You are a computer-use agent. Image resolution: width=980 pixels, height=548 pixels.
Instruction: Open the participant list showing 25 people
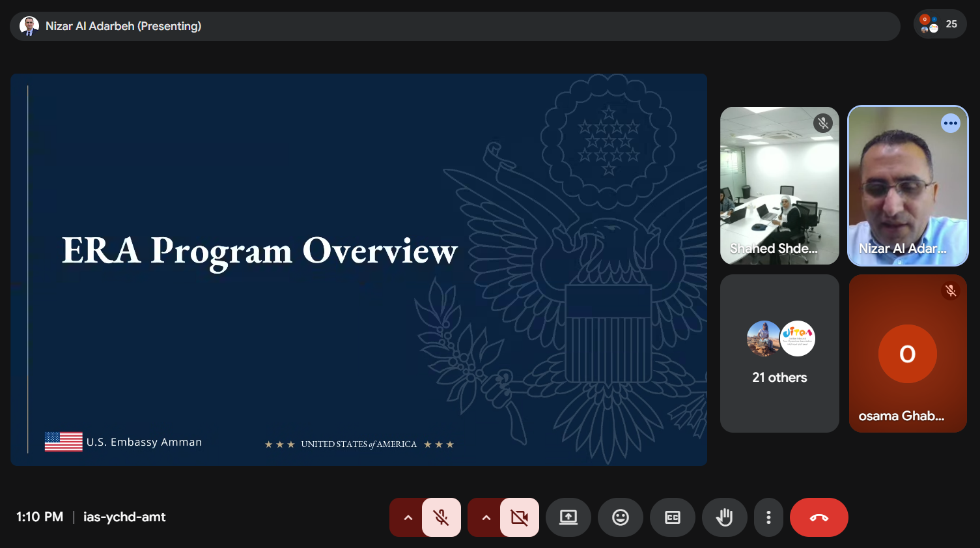tap(940, 24)
